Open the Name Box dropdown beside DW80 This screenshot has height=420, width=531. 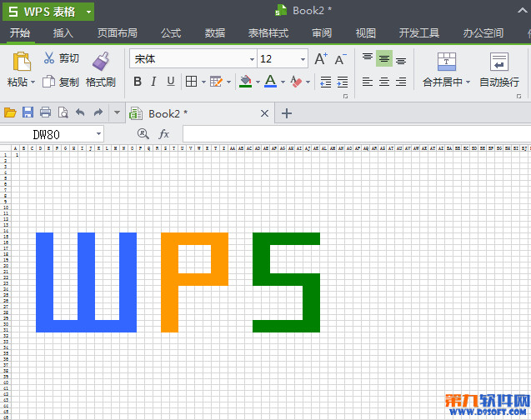(x=99, y=133)
